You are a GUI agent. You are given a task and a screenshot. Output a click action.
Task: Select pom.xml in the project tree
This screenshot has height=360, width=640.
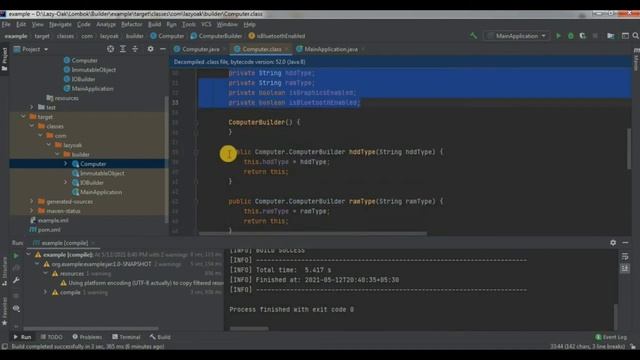tap(45, 229)
